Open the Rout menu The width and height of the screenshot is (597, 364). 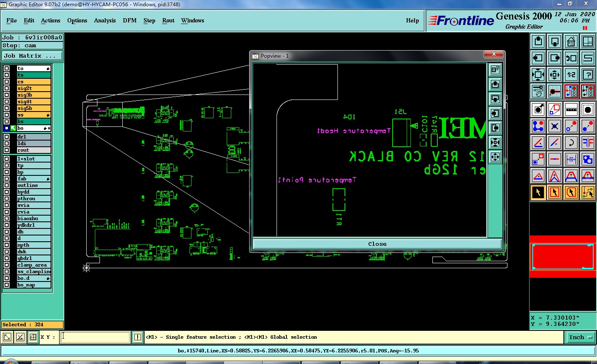[168, 20]
